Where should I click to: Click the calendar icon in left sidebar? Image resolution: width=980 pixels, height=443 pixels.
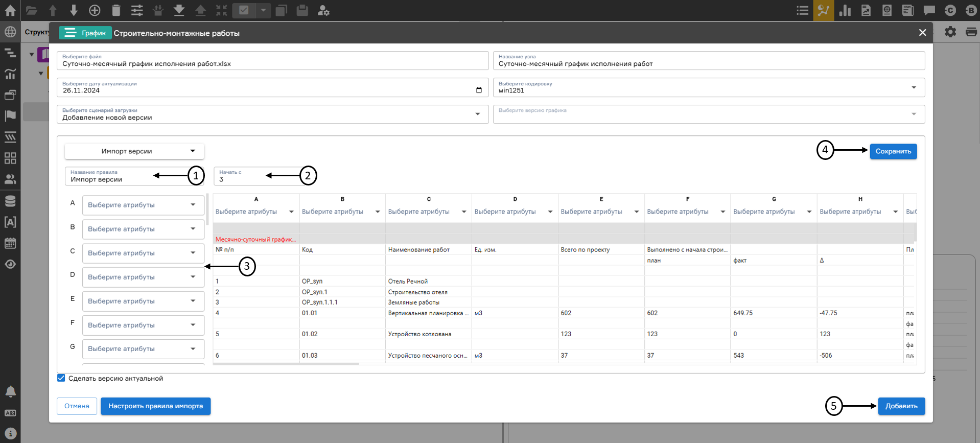(x=10, y=243)
